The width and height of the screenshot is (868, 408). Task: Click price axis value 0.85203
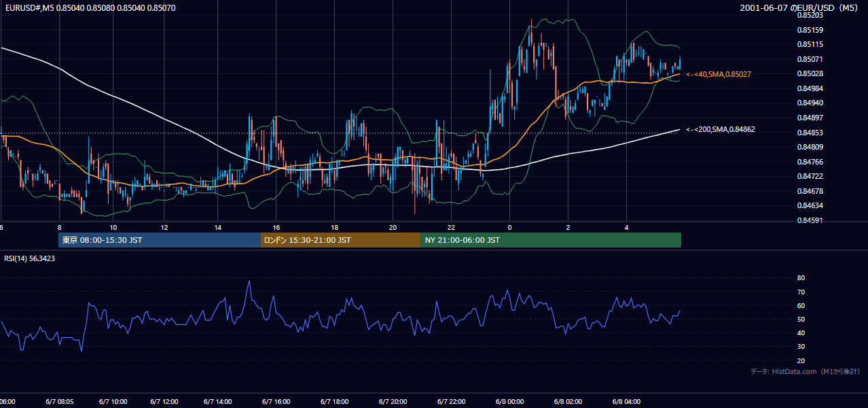coord(810,15)
